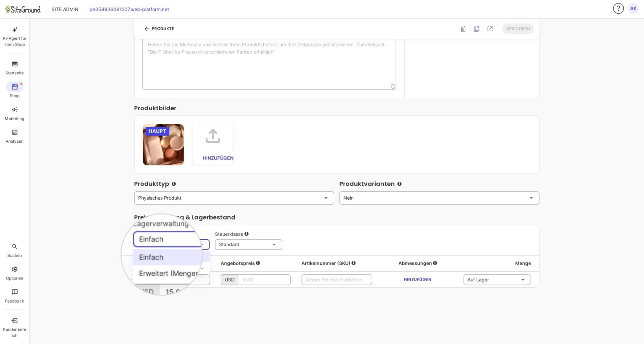
Task: Click the Speichern button
Action: point(518,29)
